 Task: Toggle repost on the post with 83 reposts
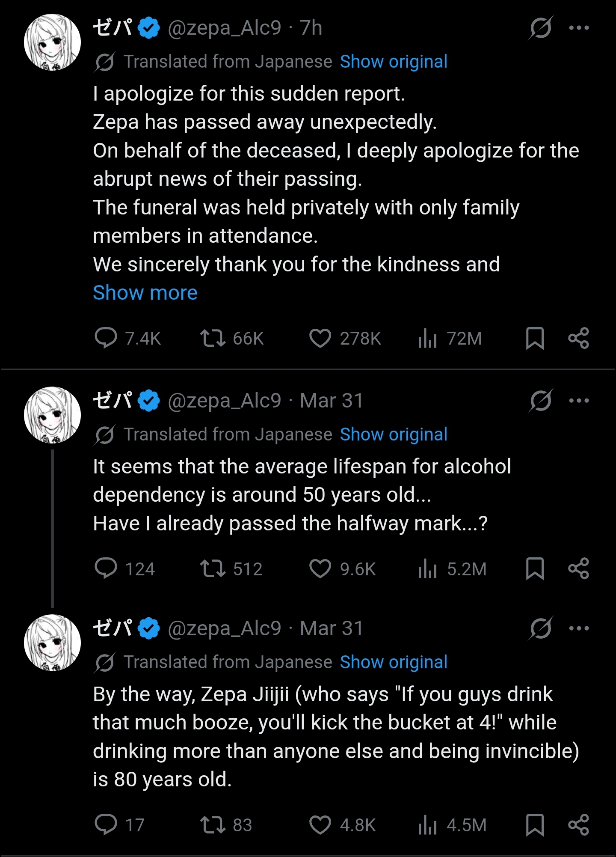[213, 824]
